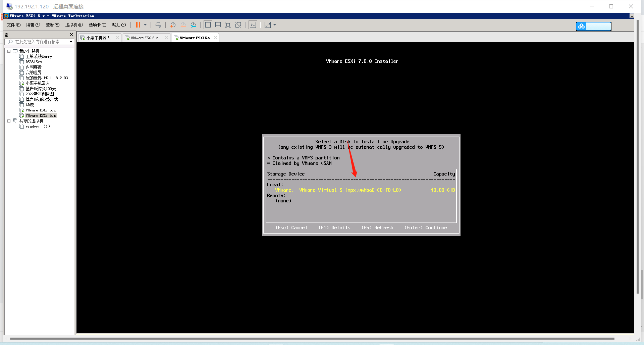Open the 查看(V) menu
The width and height of the screenshot is (644, 345).
[x=53, y=25]
